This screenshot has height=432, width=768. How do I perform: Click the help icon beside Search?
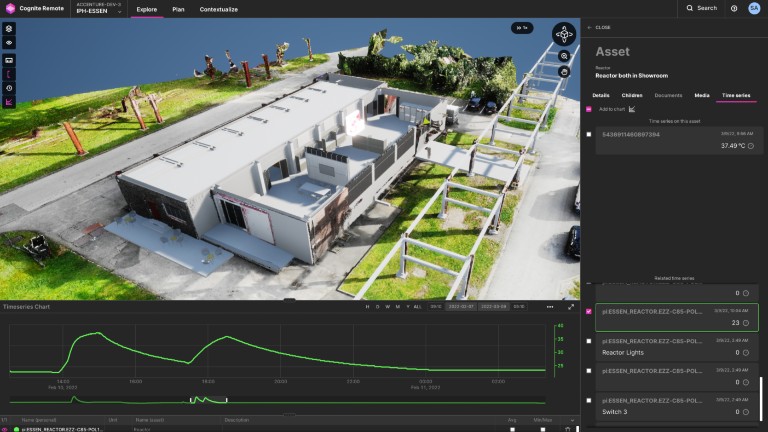point(734,8)
